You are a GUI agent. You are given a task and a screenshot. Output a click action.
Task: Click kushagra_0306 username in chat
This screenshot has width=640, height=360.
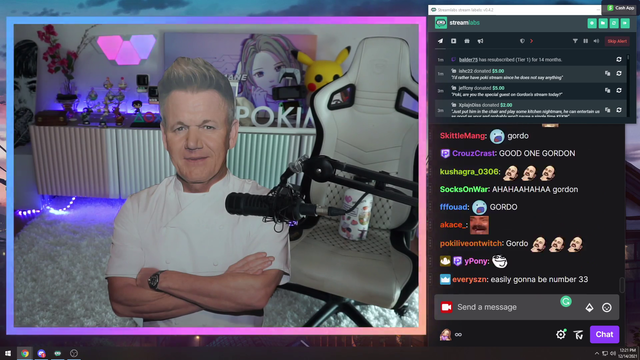pyautogui.click(x=469, y=172)
